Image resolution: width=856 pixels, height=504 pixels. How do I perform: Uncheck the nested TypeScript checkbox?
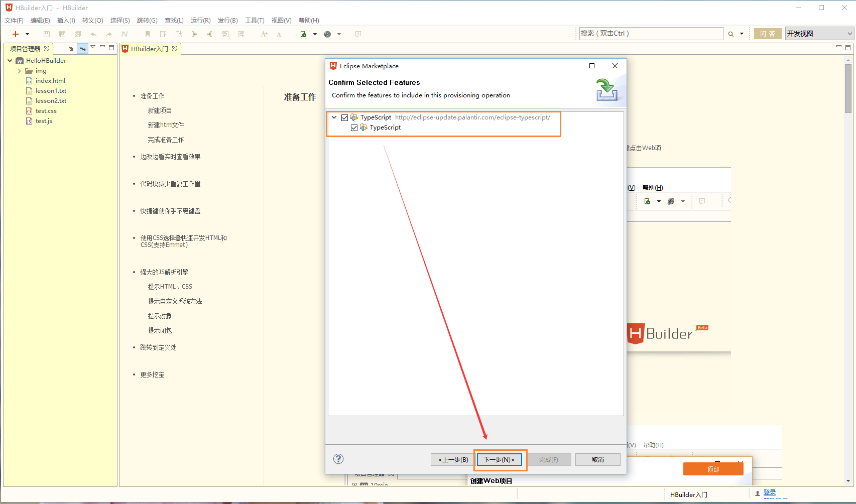[354, 128]
